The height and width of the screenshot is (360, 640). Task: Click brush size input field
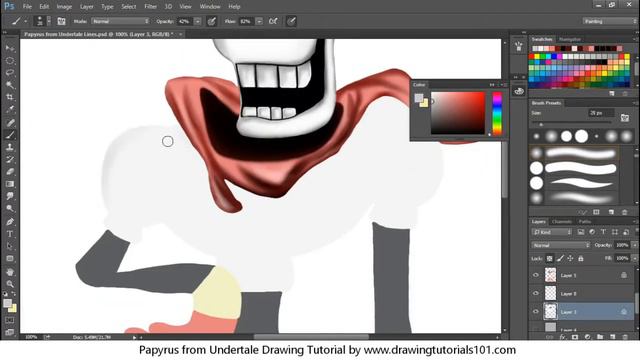pos(601,113)
